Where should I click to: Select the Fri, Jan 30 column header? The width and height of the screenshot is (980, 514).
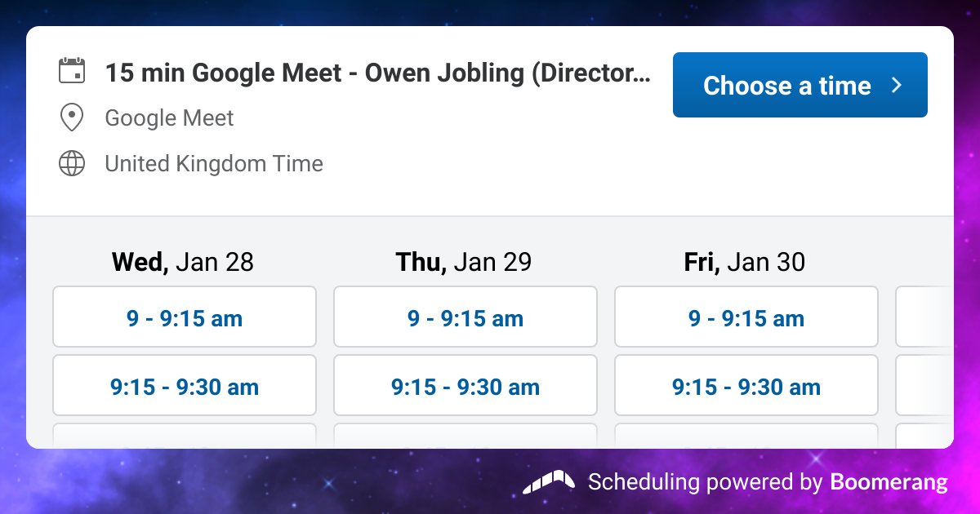(x=744, y=262)
